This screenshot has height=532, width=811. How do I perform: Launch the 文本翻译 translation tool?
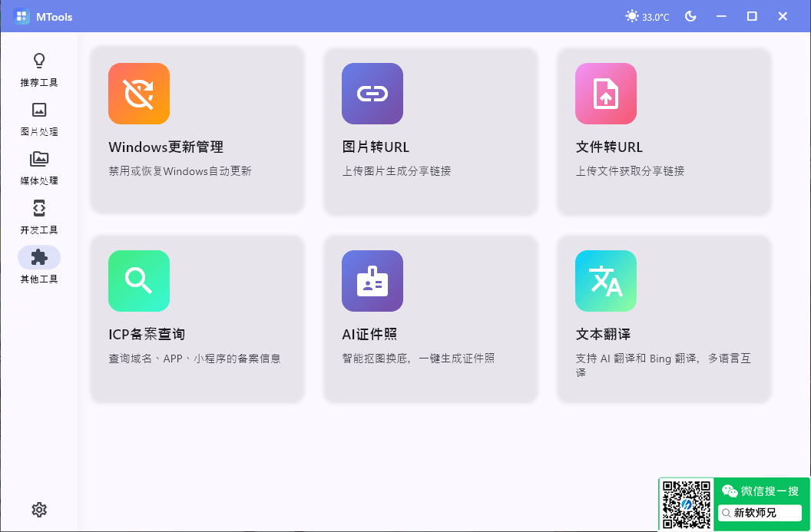(606, 281)
